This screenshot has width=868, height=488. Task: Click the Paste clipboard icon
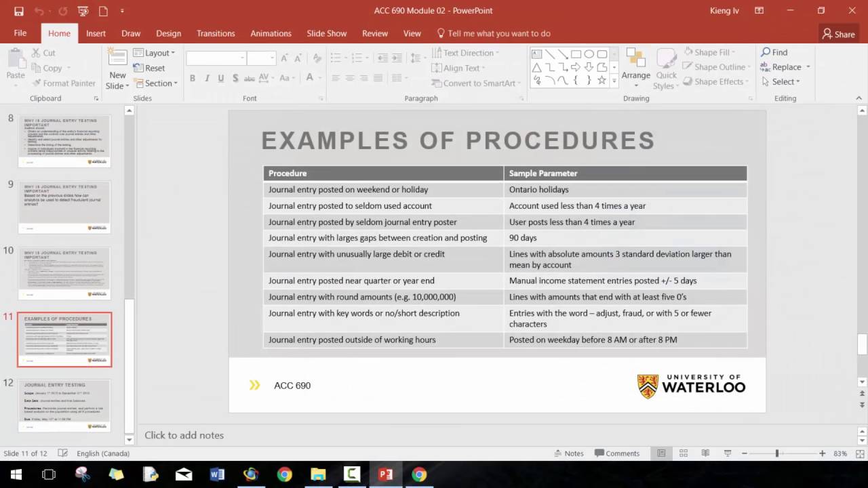(x=16, y=58)
